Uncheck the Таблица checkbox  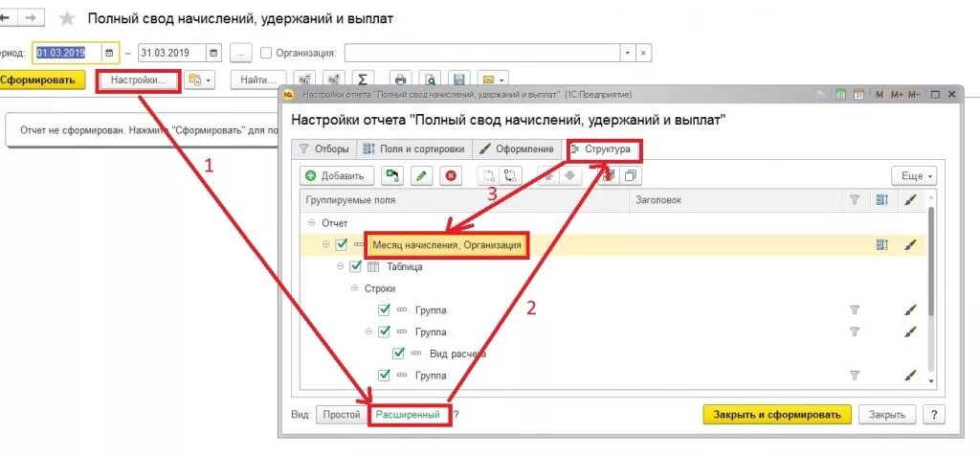click(356, 266)
